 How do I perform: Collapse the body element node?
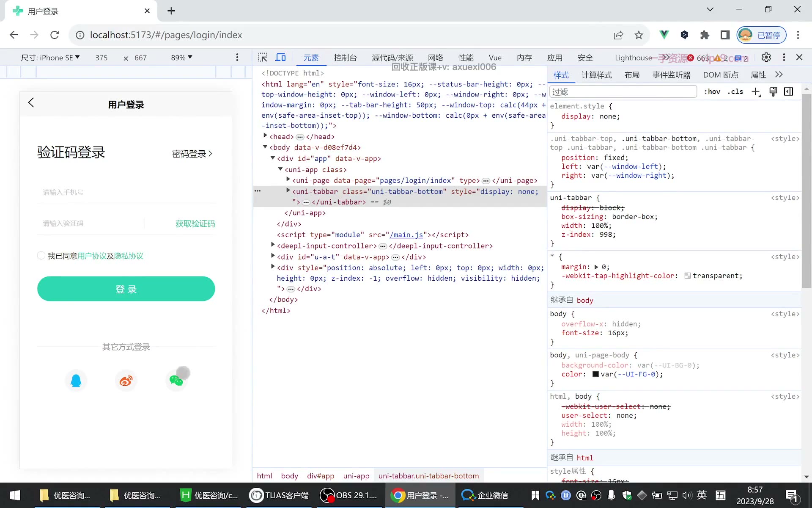pos(265,147)
